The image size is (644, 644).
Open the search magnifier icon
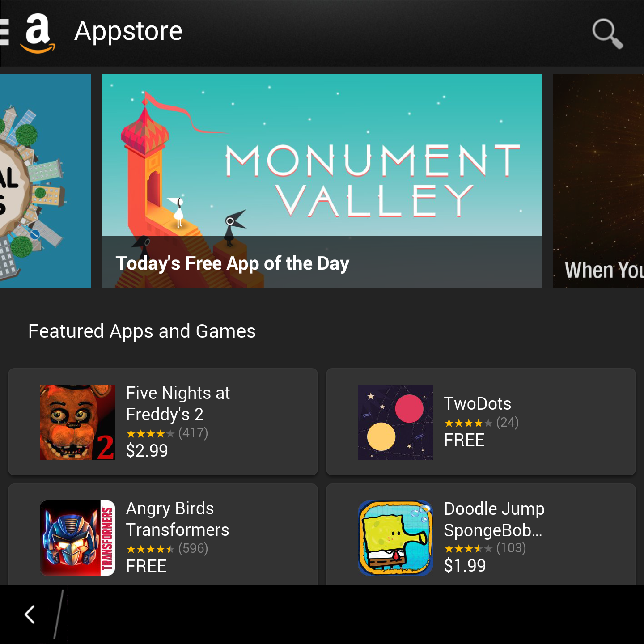[x=607, y=34]
